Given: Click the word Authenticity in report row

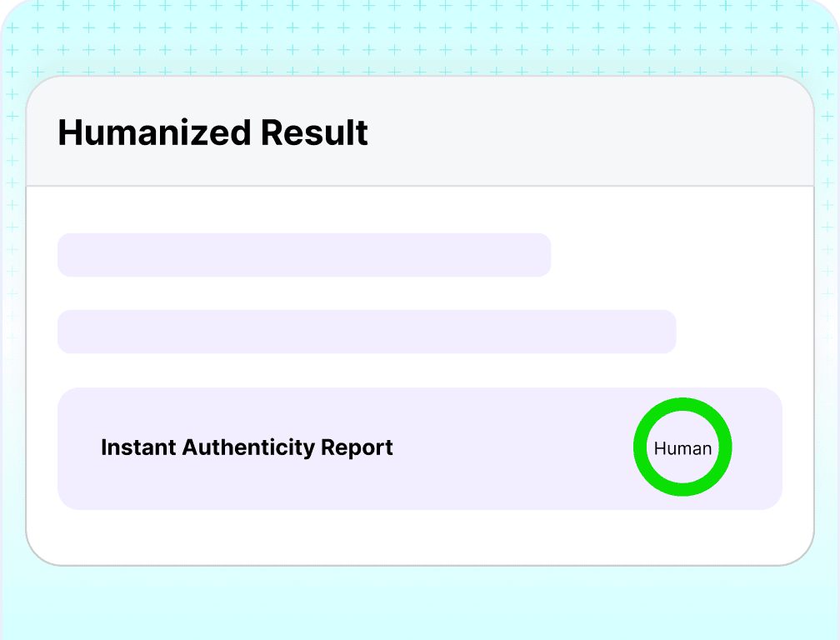Looking at the screenshot, I should pos(248,447).
